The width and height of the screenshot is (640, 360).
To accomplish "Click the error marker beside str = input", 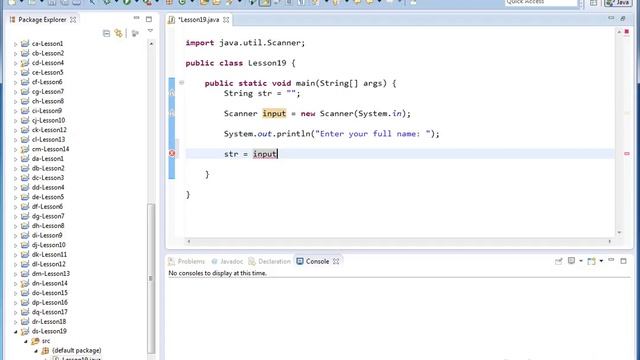I will pyautogui.click(x=172, y=153).
